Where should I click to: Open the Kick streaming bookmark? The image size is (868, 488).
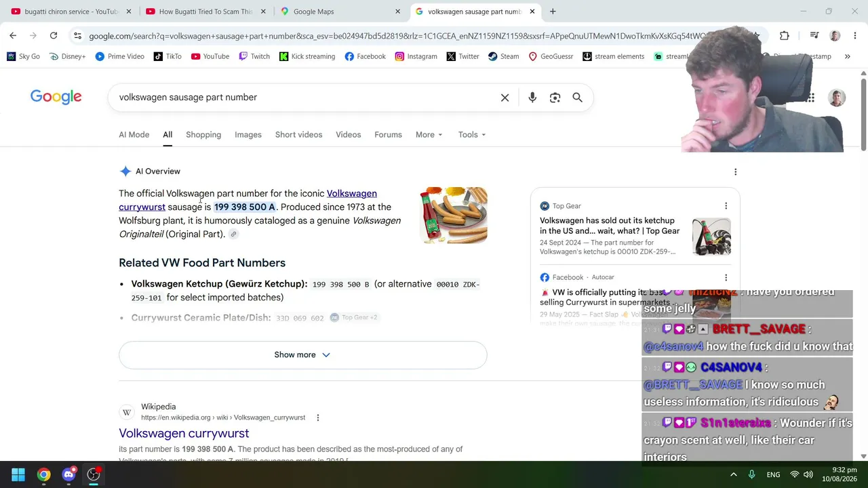click(307, 56)
